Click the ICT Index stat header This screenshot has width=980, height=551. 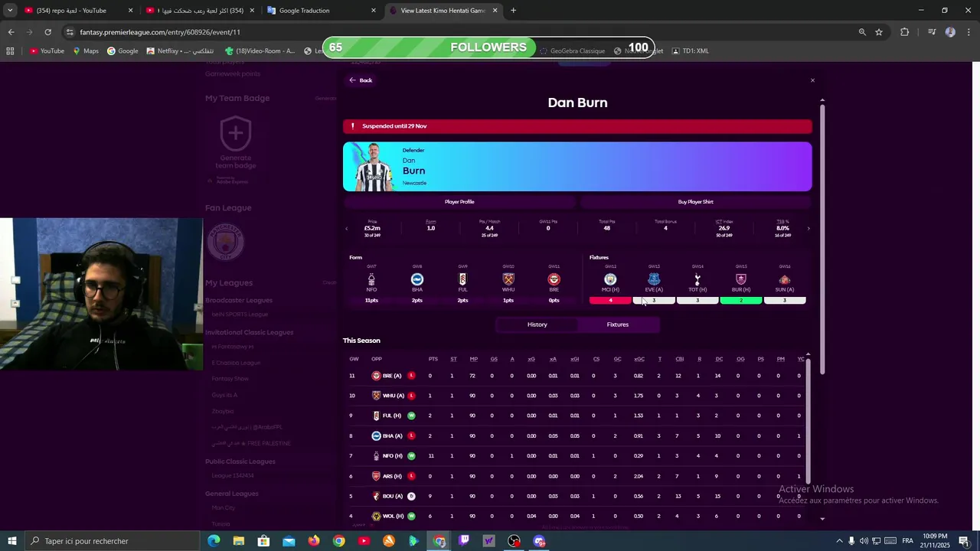[x=724, y=222]
